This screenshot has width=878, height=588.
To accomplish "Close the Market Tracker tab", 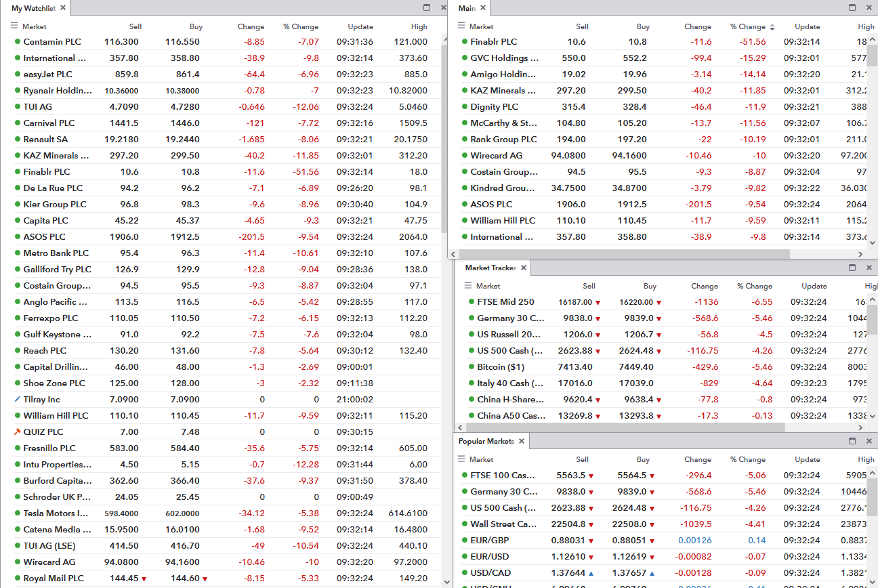I will (x=524, y=268).
